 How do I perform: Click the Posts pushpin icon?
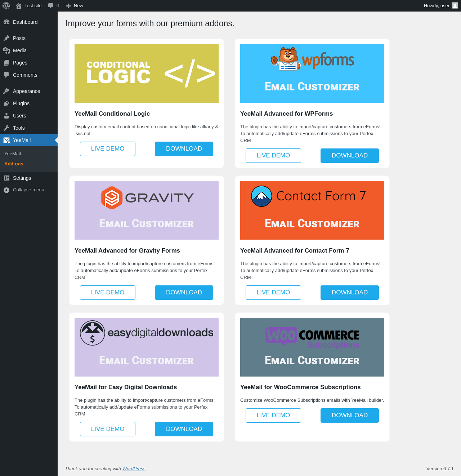pyautogui.click(x=6, y=38)
